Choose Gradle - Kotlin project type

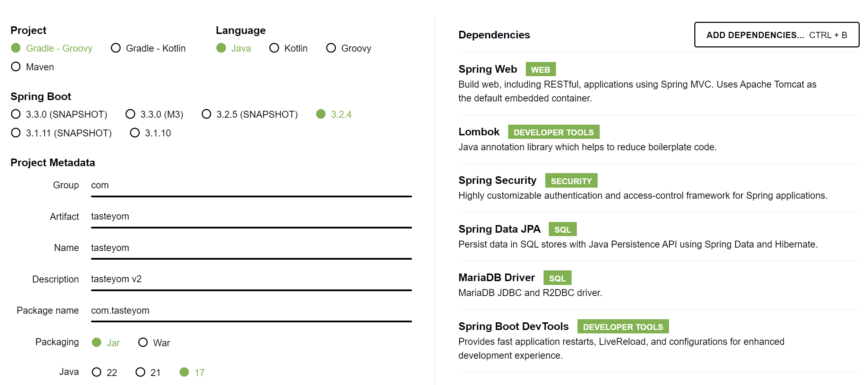(148, 48)
